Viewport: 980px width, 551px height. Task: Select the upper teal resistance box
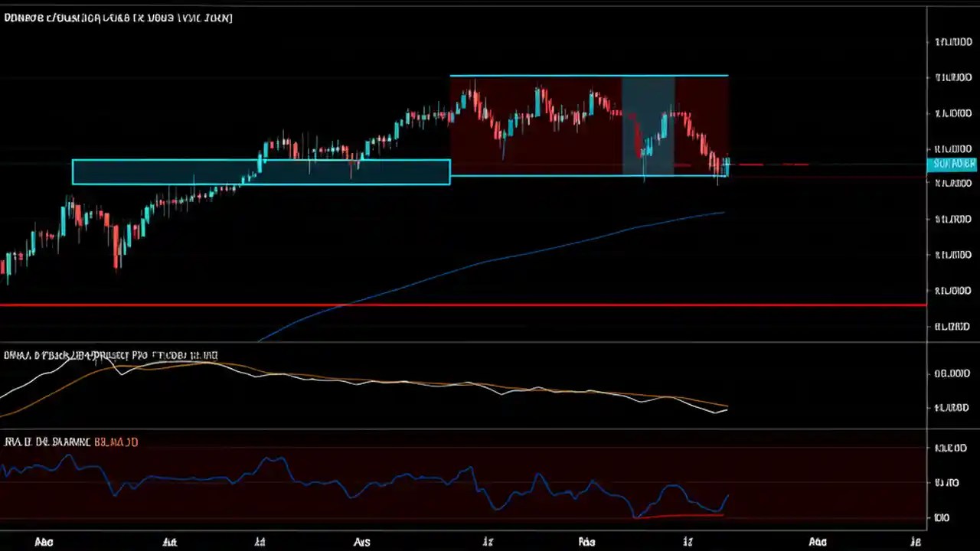tap(590, 75)
